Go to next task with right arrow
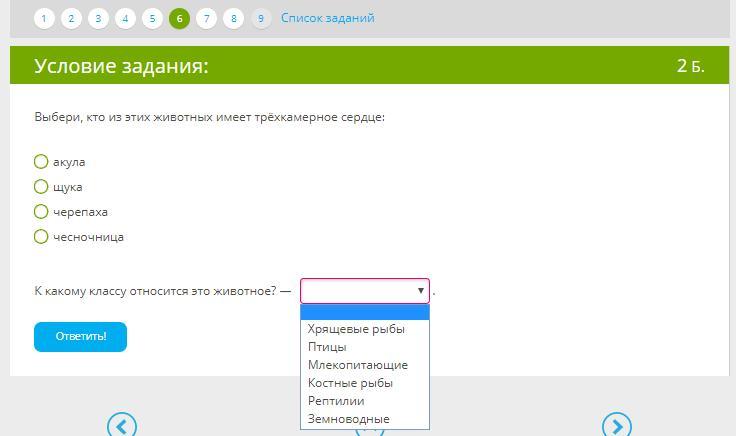This screenshot has height=436, width=736. coord(617,426)
